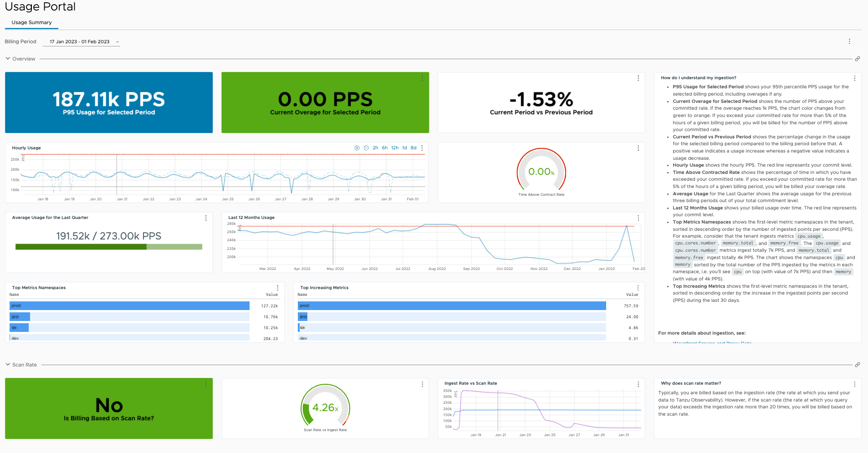Open options menu of Time Above Contract Rate gauge
The width and height of the screenshot is (868, 453).
point(638,148)
